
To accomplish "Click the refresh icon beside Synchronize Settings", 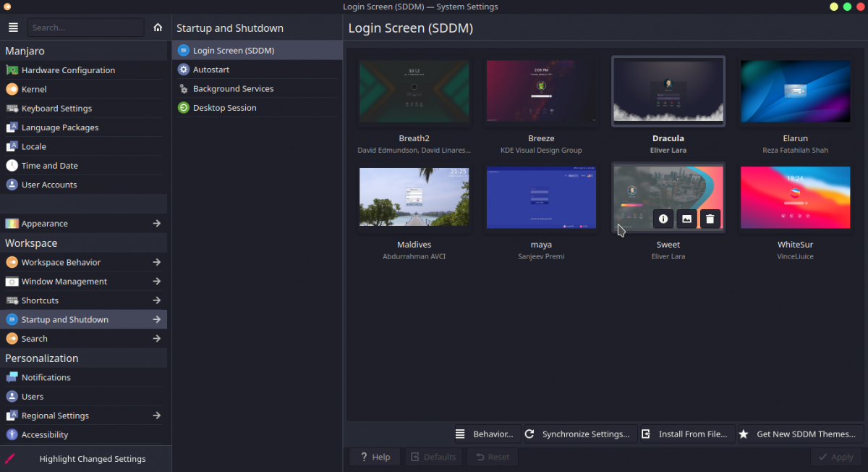I will pos(529,434).
